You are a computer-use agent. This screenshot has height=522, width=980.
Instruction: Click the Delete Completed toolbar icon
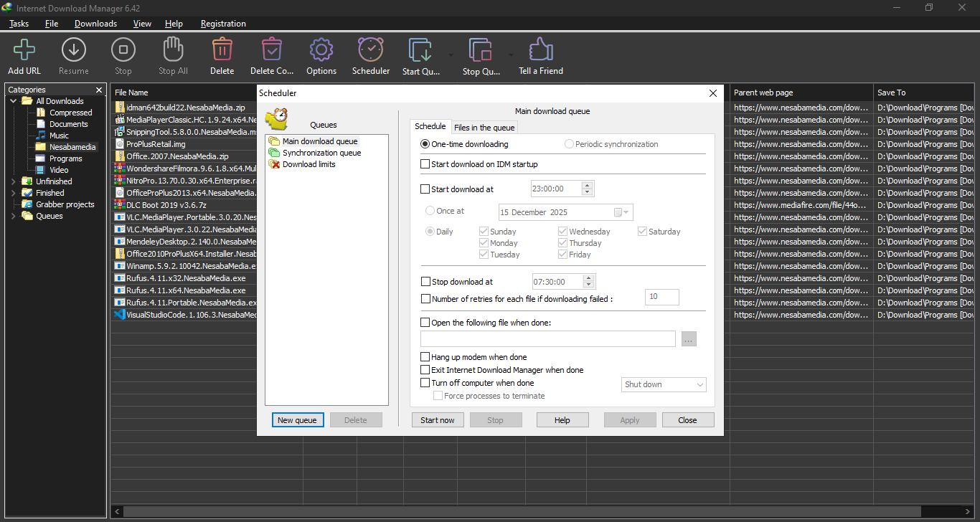(x=271, y=50)
